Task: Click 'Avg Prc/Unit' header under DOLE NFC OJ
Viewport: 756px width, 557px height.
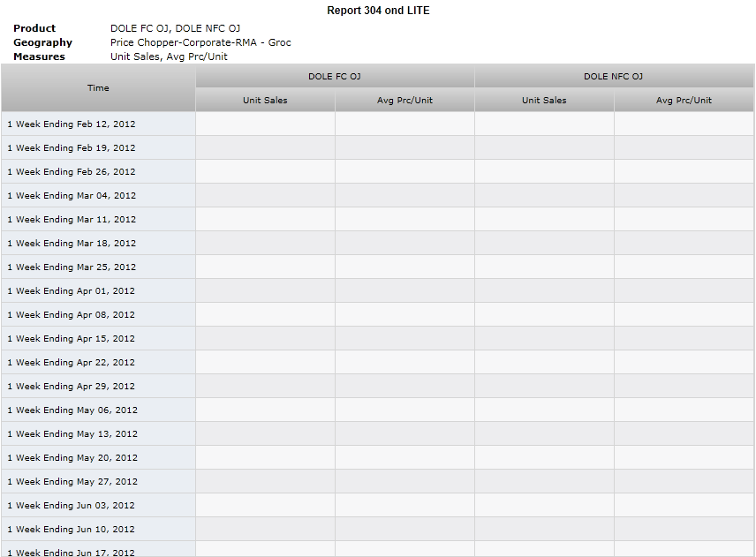Action: pyautogui.click(x=684, y=101)
